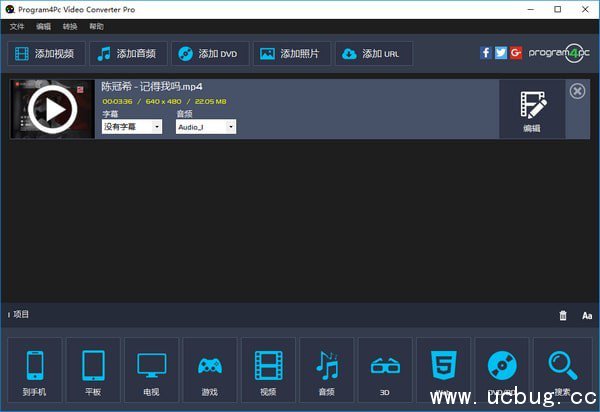This screenshot has width=600, height=412.
Task: Maximize the Program4Pc window
Action: [x=558, y=9]
